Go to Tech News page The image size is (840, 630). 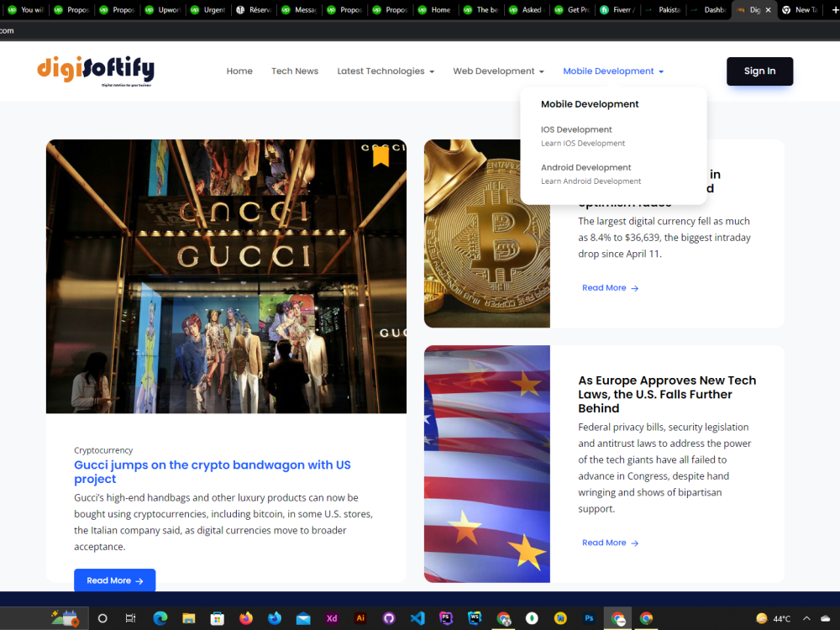[295, 71]
